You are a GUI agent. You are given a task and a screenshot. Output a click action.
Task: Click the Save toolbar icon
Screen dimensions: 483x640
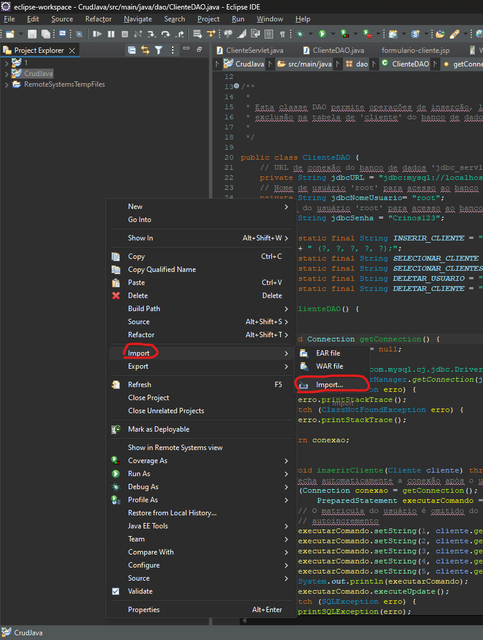[32, 34]
